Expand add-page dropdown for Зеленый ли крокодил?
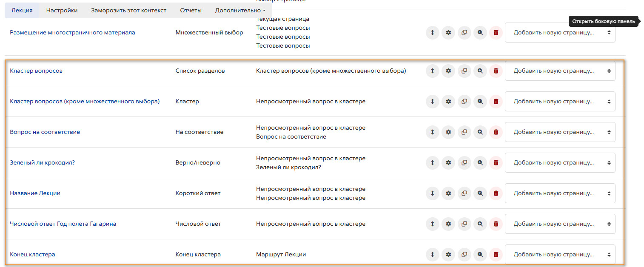The height and width of the screenshot is (267, 644). click(560, 163)
